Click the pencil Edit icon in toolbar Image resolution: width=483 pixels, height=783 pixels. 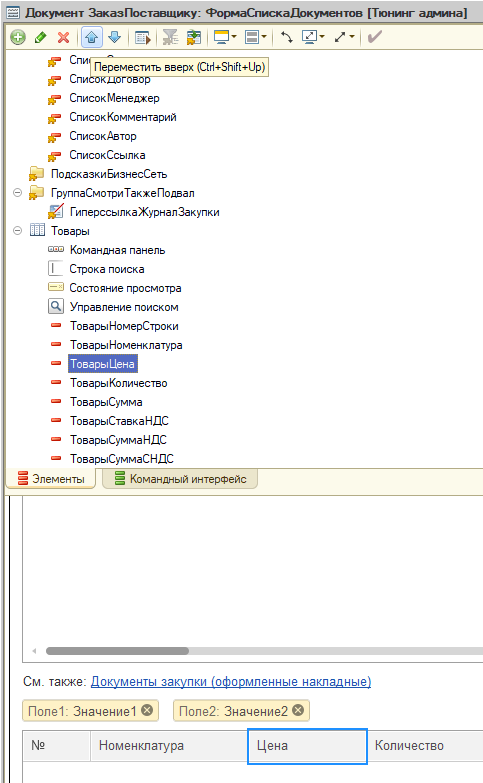pos(40,37)
